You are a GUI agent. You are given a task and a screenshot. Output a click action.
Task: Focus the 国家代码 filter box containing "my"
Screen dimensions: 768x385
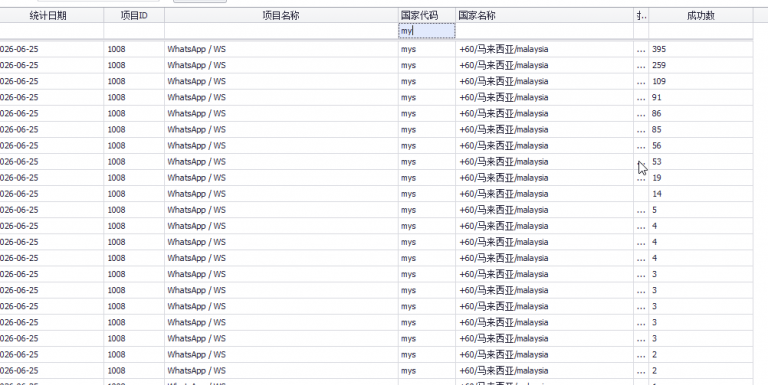pyautogui.click(x=427, y=31)
